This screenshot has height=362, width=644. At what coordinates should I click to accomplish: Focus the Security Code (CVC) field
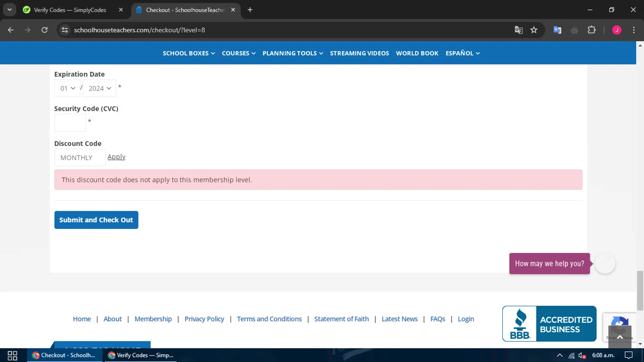point(70,123)
